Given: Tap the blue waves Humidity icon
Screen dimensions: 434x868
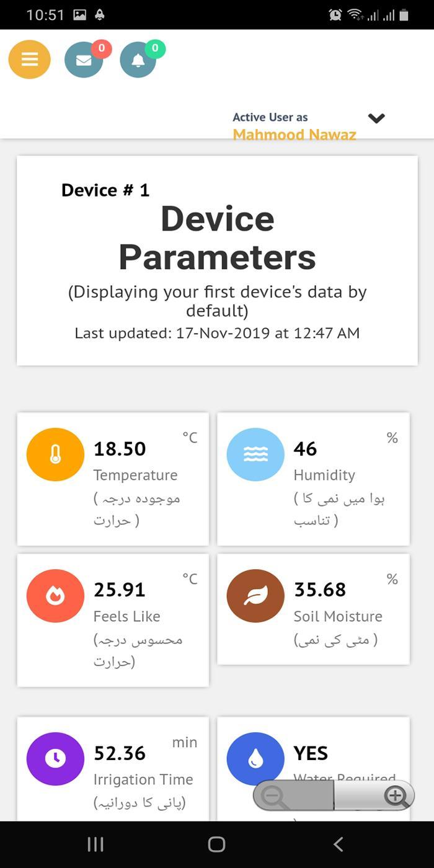Looking at the screenshot, I should tap(255, 454).
